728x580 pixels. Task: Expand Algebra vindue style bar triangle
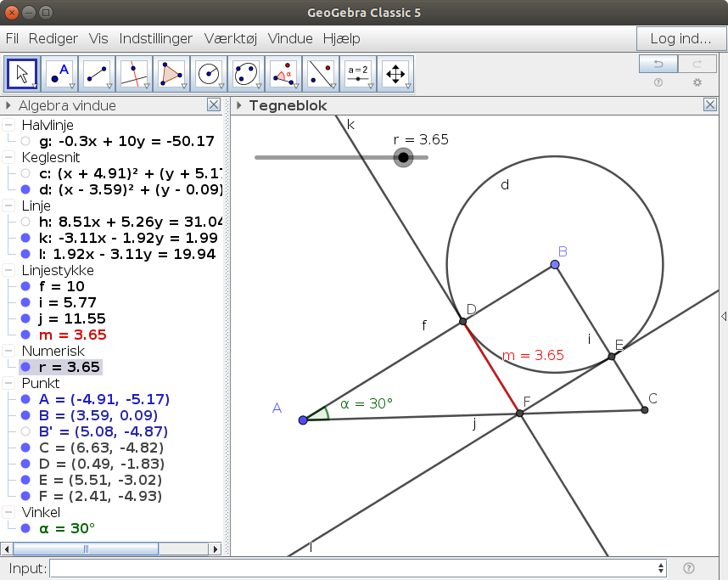pos(8,105)
